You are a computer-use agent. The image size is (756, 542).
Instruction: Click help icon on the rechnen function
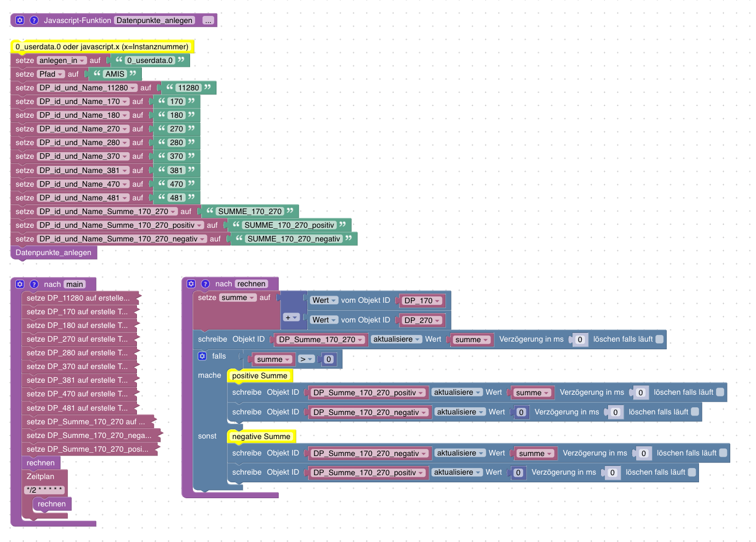point(205,284)
